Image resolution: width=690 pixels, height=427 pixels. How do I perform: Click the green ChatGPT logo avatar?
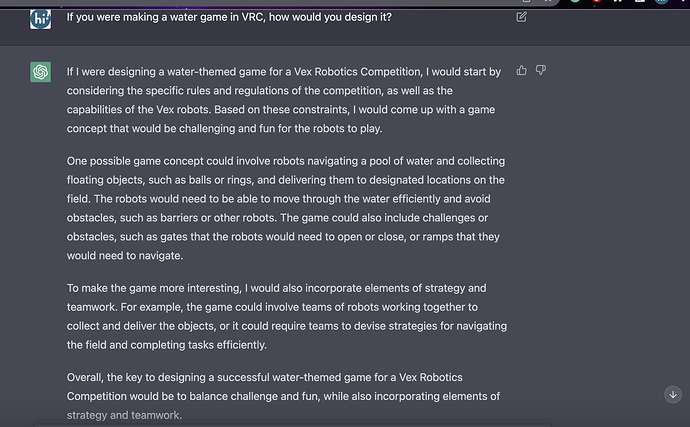click(x=41, y=72)
